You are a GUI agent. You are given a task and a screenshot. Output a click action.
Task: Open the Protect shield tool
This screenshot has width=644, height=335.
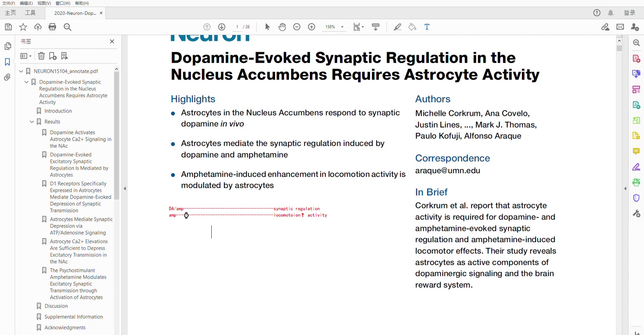click(x=636, y=198)
